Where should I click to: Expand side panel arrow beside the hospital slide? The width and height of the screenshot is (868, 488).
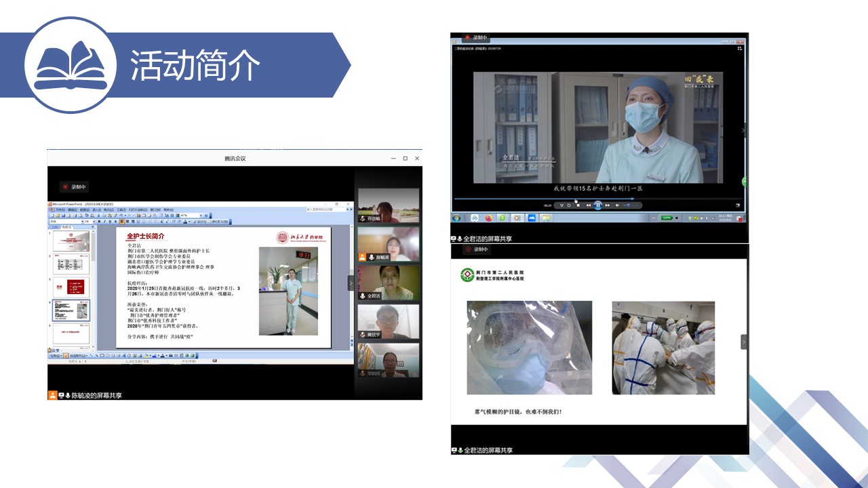tap(744, 342)
